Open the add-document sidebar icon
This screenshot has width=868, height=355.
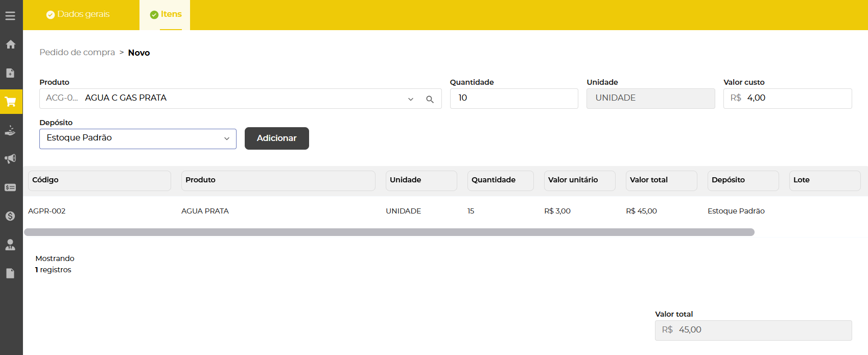pos(10,73)
